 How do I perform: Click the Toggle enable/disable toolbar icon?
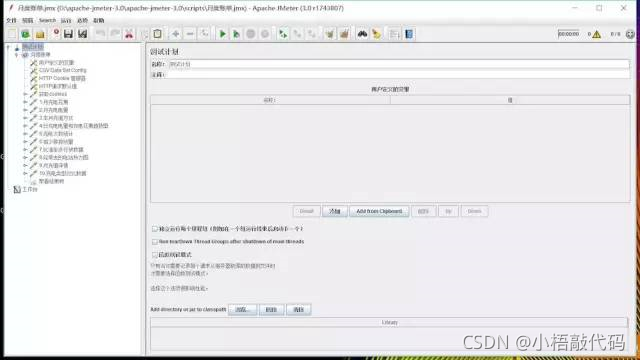(x=204, y=34)
